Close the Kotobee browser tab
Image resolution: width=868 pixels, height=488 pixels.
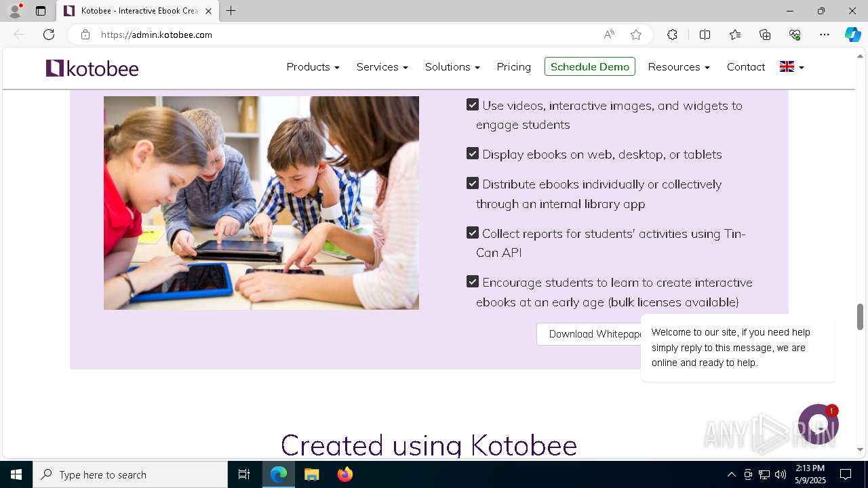(x=208, y=11)
